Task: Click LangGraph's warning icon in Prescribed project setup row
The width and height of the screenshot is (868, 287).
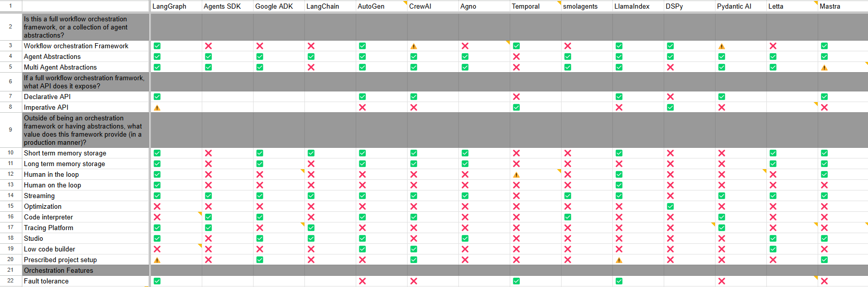Action: pos(157,260)
